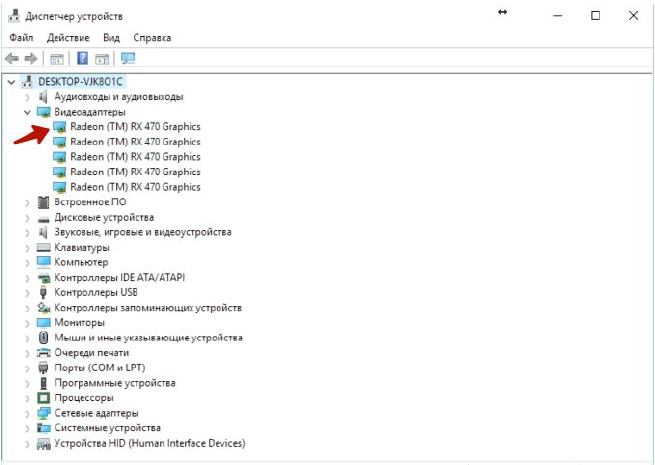Minimize the Диспетчер устройств window
This screenshot has width=655, height=465.
pos(557,16)
